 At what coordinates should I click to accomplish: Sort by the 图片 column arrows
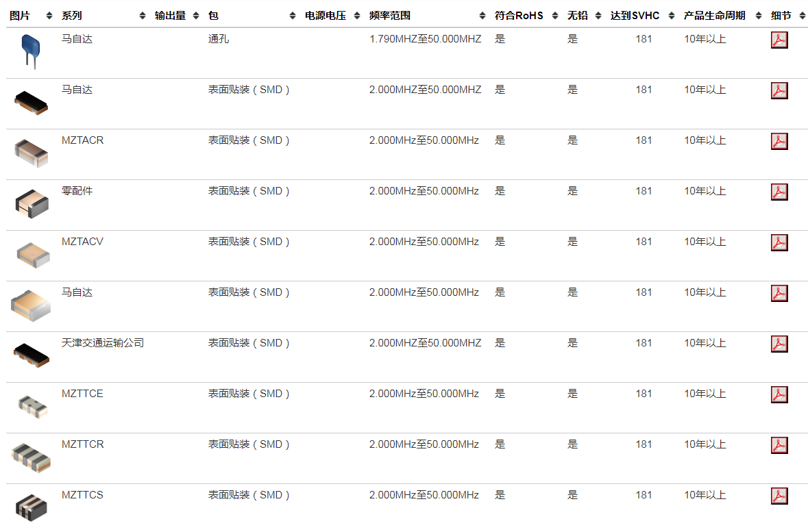coord(49,16)
